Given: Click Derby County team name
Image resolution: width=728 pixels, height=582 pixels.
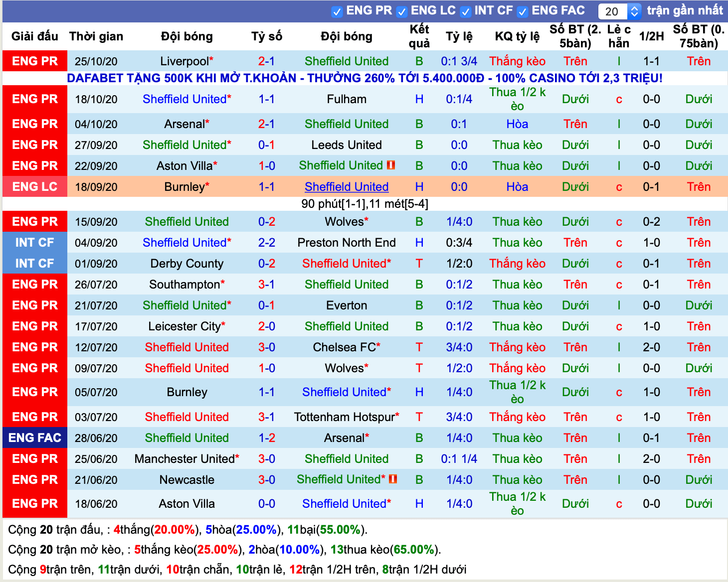Looking at the screenshot, I should click(187, 264).
